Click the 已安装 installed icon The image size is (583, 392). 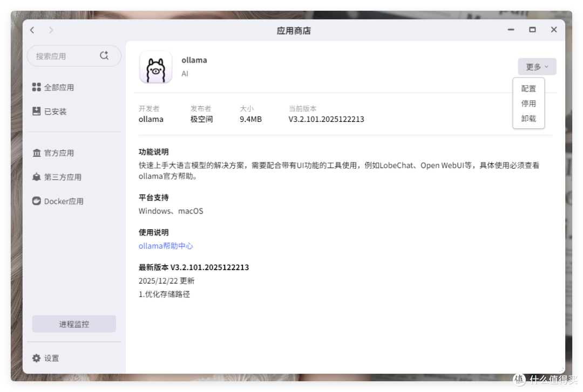(x=37, y=111)
